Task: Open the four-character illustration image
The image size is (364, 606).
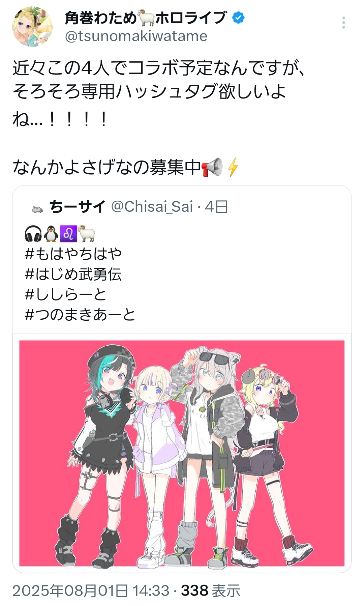Action: coord(182,453)
